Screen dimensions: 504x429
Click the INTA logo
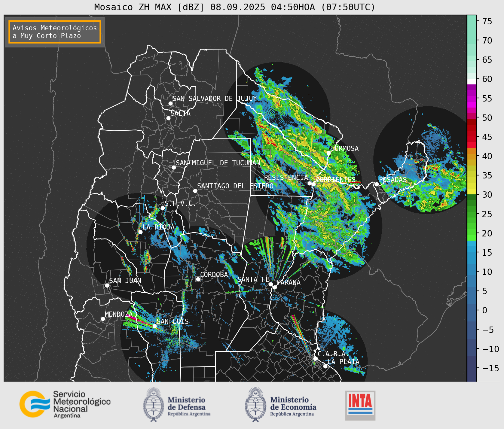[x=360, y=405]
